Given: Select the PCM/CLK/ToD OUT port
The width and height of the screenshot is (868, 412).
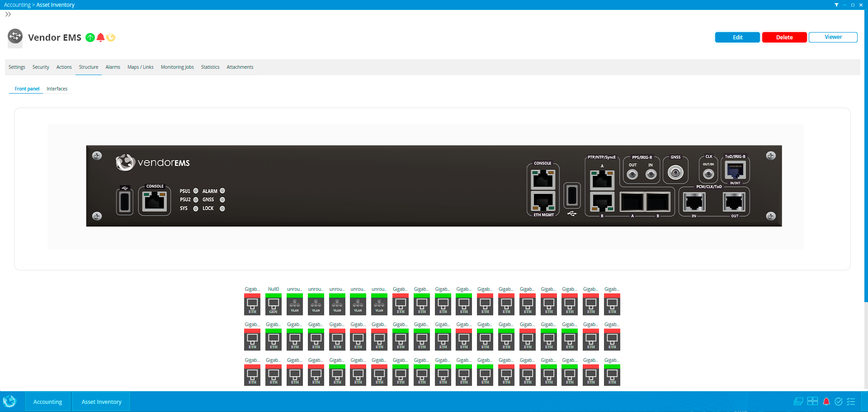Looking at the screenshot, I should click(x=734, y=202).
